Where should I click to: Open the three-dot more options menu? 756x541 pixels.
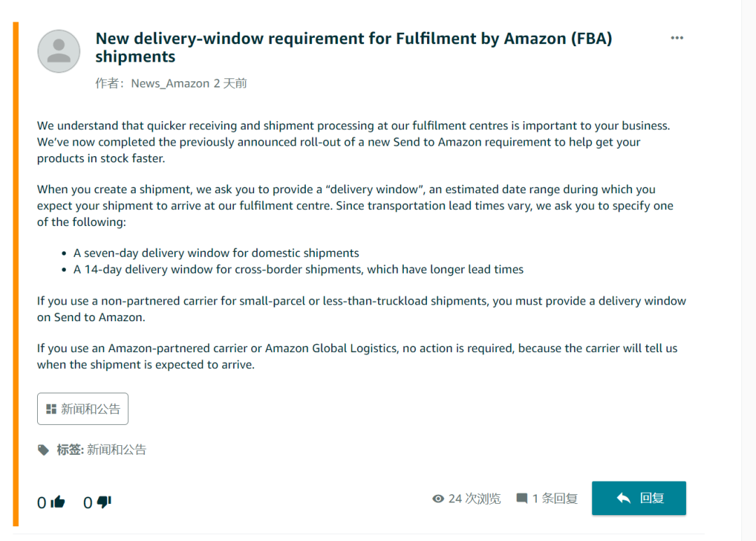tap(677, 38)
